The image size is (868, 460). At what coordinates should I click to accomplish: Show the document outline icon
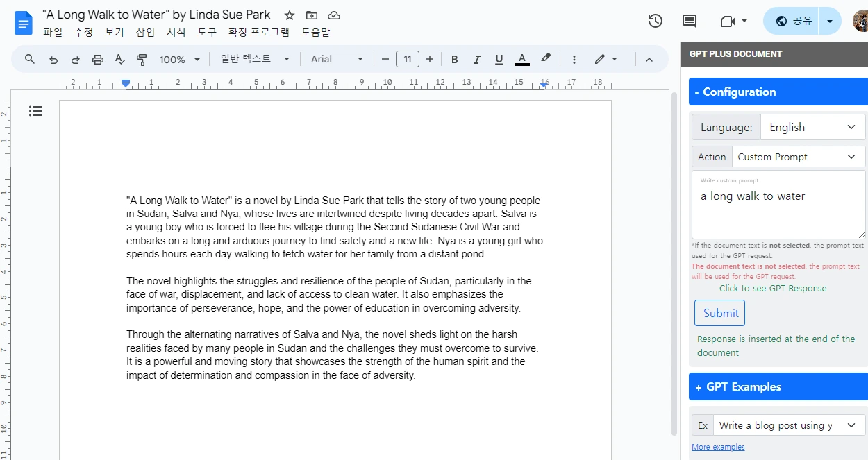[35, 111]
